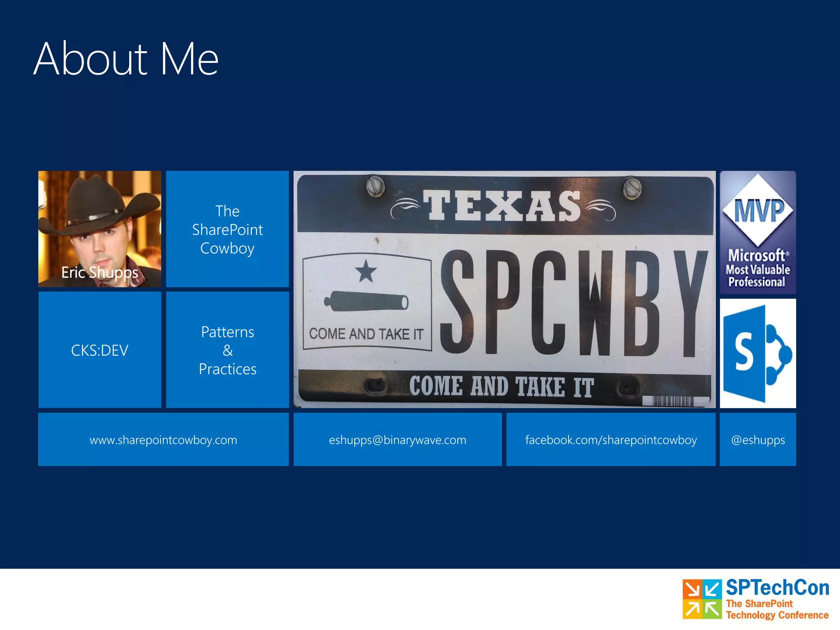Click the Eric Shupps name caption

point(100,272)
